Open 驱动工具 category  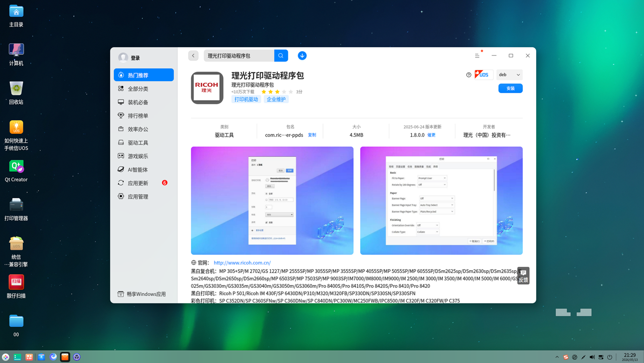(144, 142)
